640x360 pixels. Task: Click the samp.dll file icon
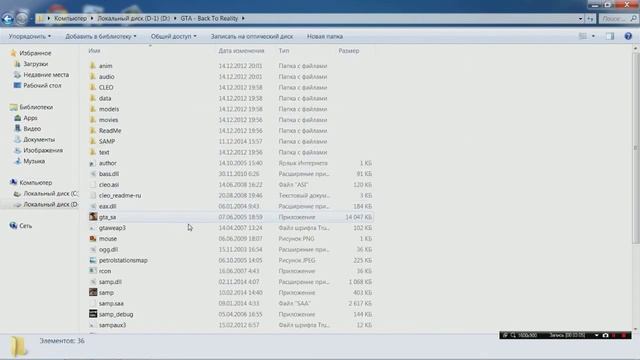click(93, 282)
